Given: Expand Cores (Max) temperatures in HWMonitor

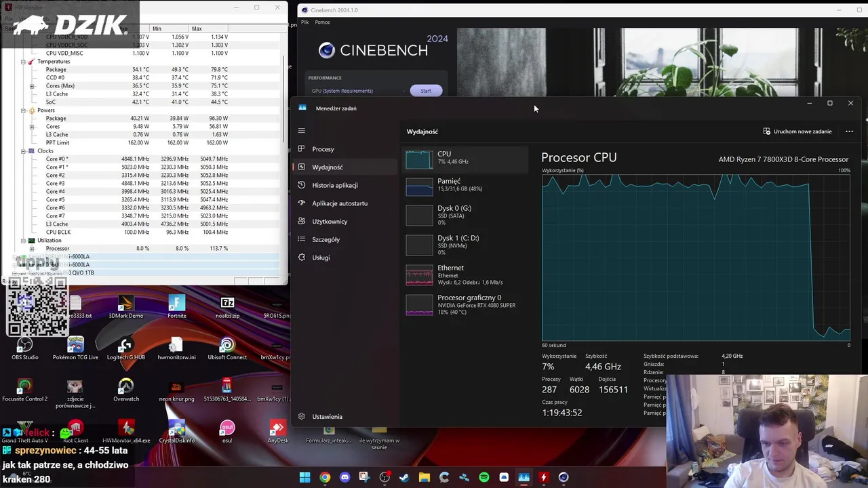Looking at the screenshot, I should point(32,86).
